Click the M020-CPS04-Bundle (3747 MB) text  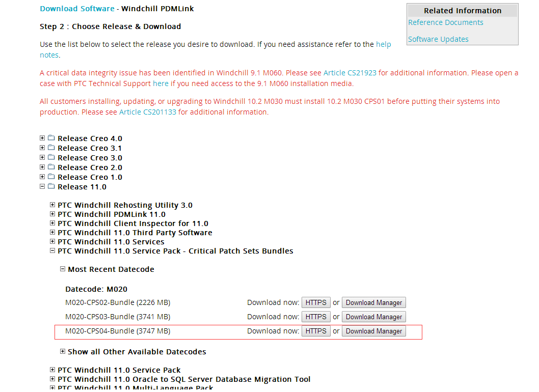pos(118,331)
